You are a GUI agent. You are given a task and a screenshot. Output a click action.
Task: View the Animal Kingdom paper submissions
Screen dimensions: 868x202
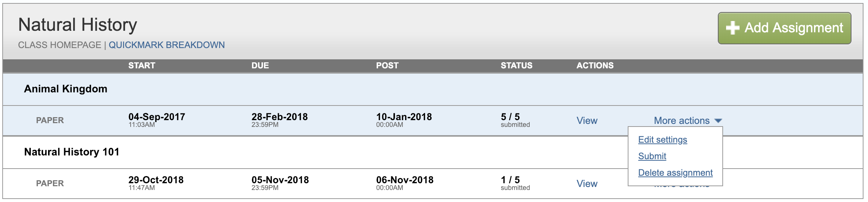coord(587,121)
